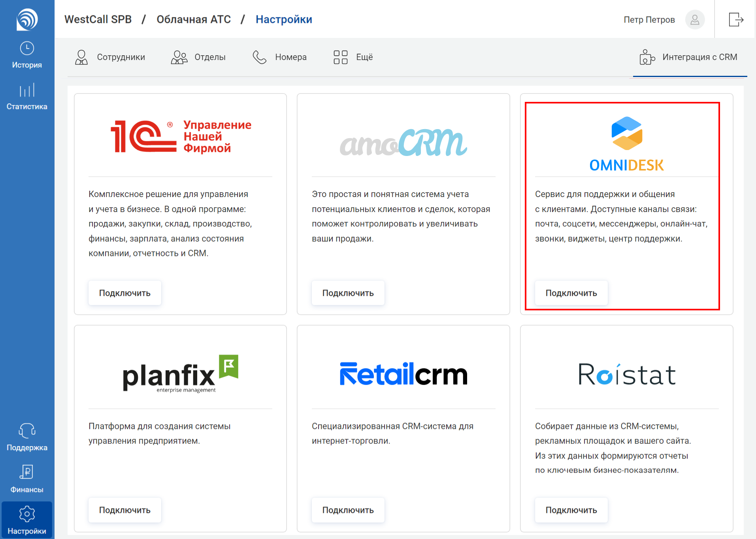
Task: Click the Roistat logo
Action: pos(627,374)
